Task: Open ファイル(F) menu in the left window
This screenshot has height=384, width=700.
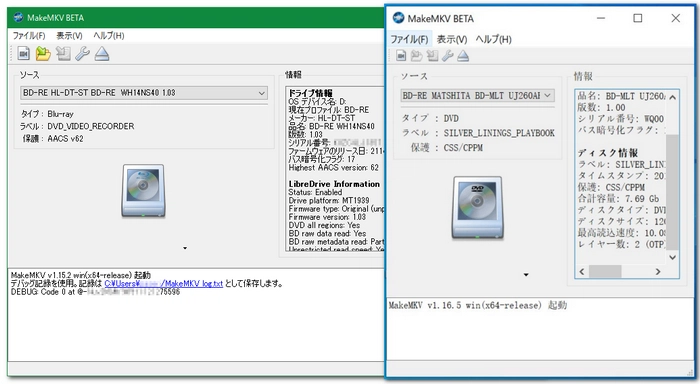Action: [29, 36]
